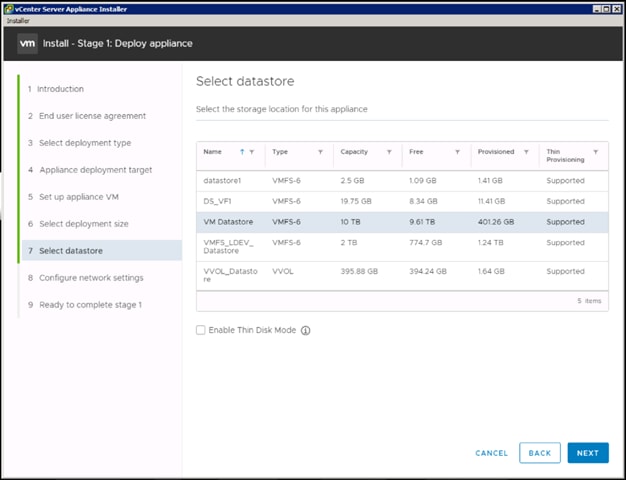The image size is (626, 480).
Task: Click the VVOL type cell
Action: coord(283,272)
